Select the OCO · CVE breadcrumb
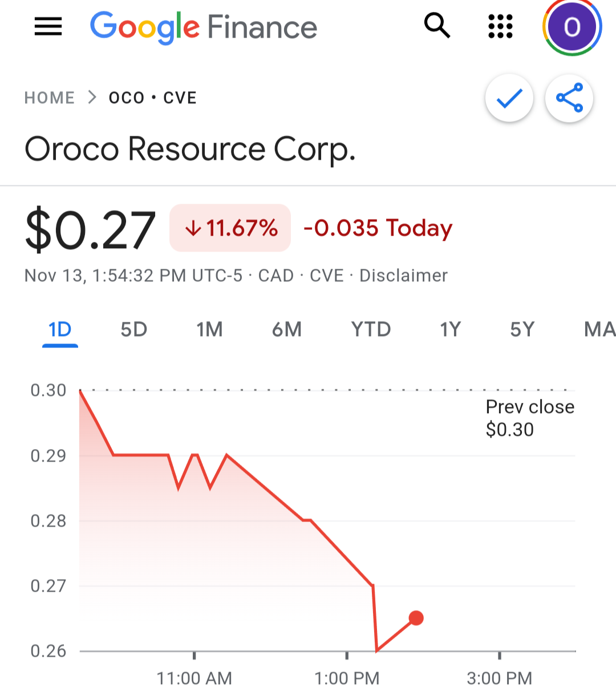Image resolution: width=616 pixels, height=699 pixels. click(153, 98)
